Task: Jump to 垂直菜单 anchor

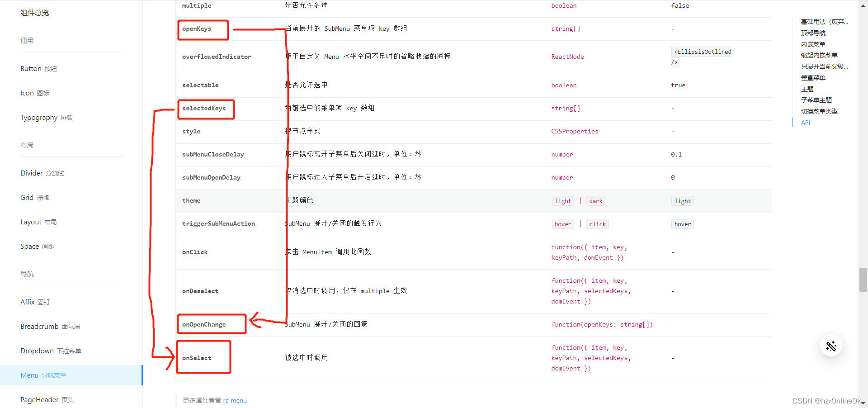Action: pyautogui.click(x=813, y=78)
